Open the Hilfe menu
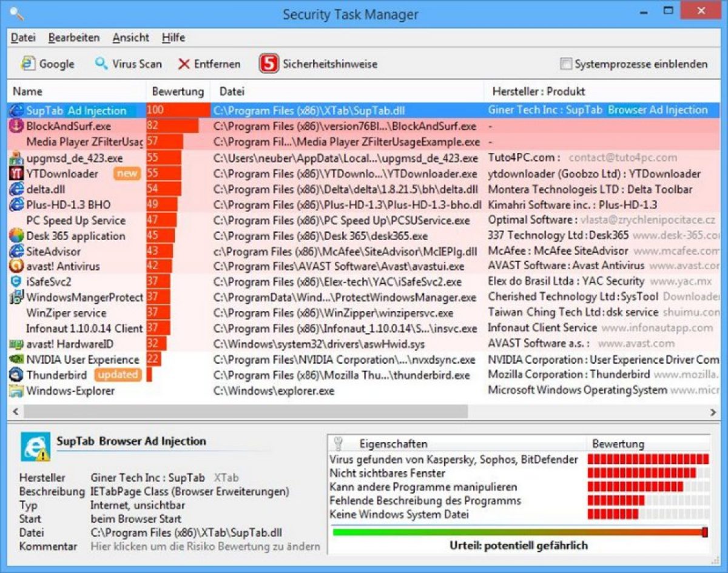Viewport: 728px width, 573px height. [x=173, y=38]
